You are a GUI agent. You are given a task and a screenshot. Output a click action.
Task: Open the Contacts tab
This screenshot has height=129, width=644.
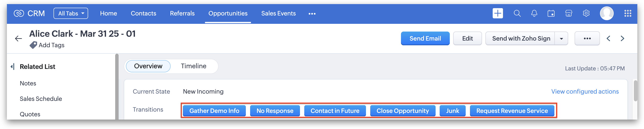click(143, 14)
